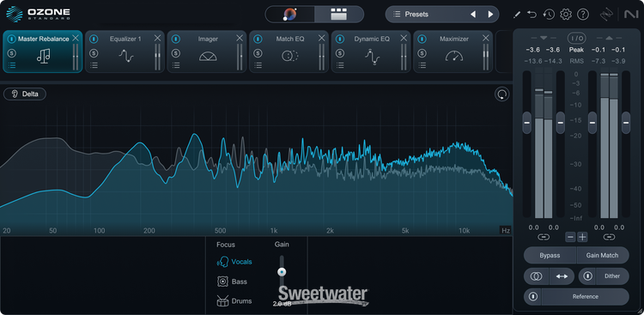Screen dimensions: 644x315
Task: Open the Master Assistant view
Action: [290, 15]
